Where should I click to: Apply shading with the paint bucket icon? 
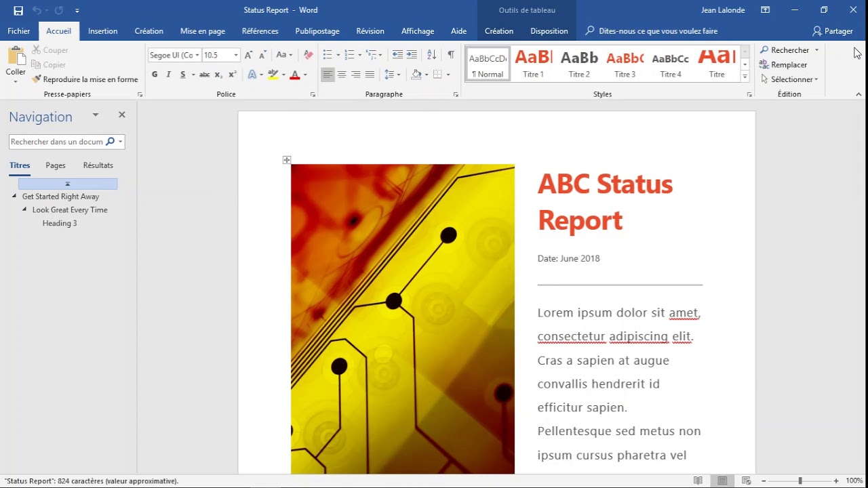pos(416,75)
